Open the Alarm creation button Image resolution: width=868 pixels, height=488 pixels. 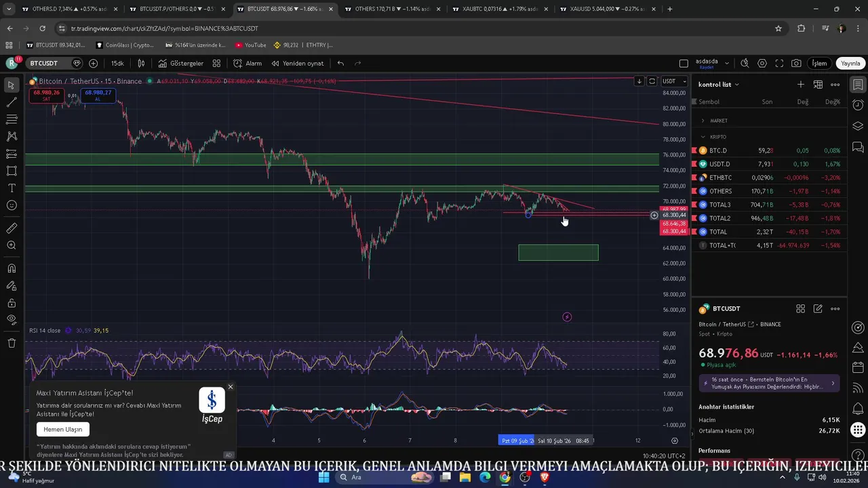tap(248, 63)
